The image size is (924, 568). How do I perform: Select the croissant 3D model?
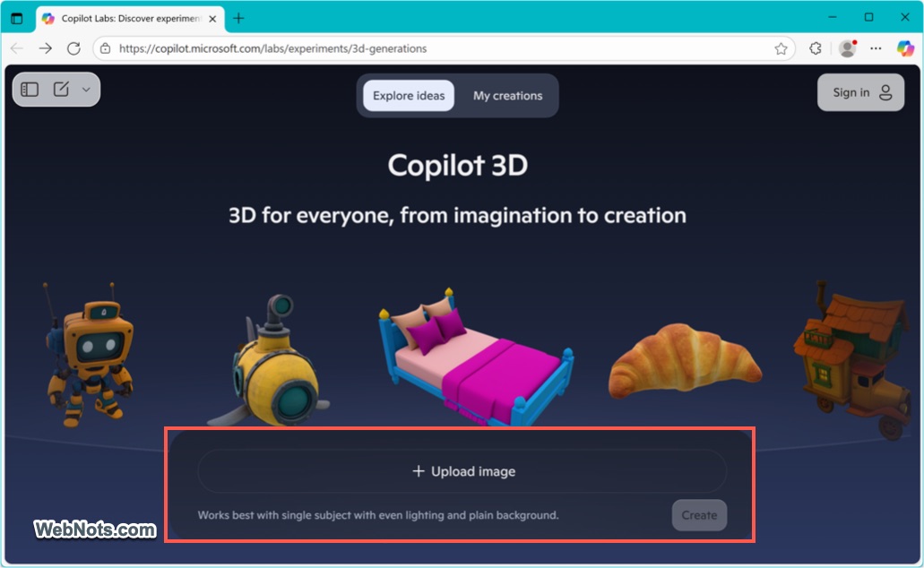click(685, 360)
